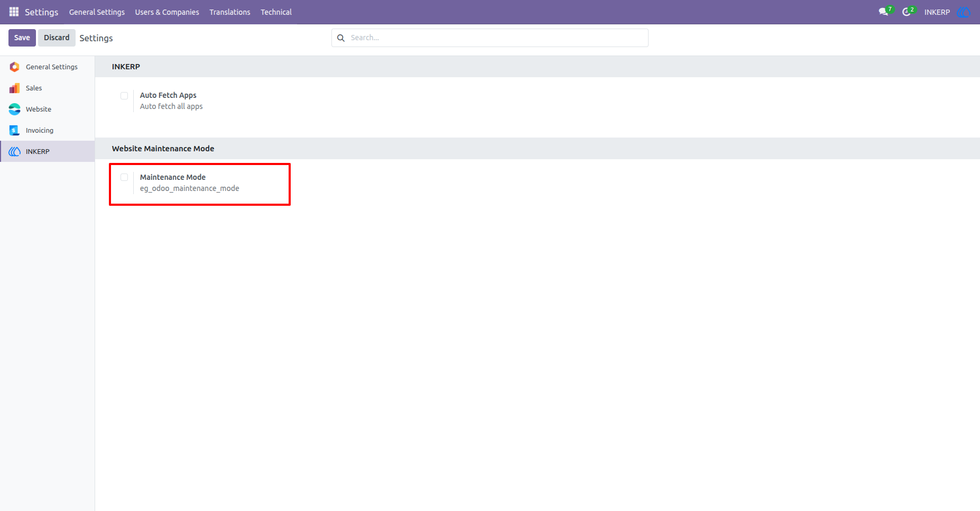Click the General Settings hexagon icon

coord(15,67)
